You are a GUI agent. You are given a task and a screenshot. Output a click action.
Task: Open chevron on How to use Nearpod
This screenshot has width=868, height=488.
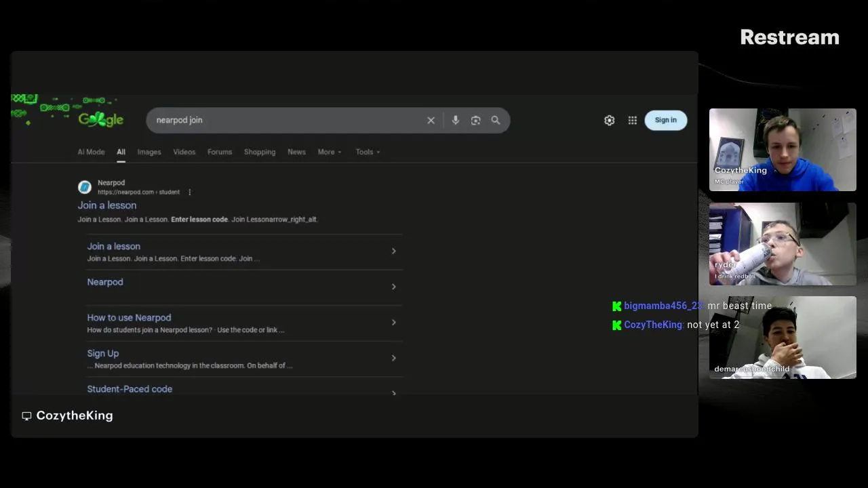pyautogui.click(x=393, y=323)
